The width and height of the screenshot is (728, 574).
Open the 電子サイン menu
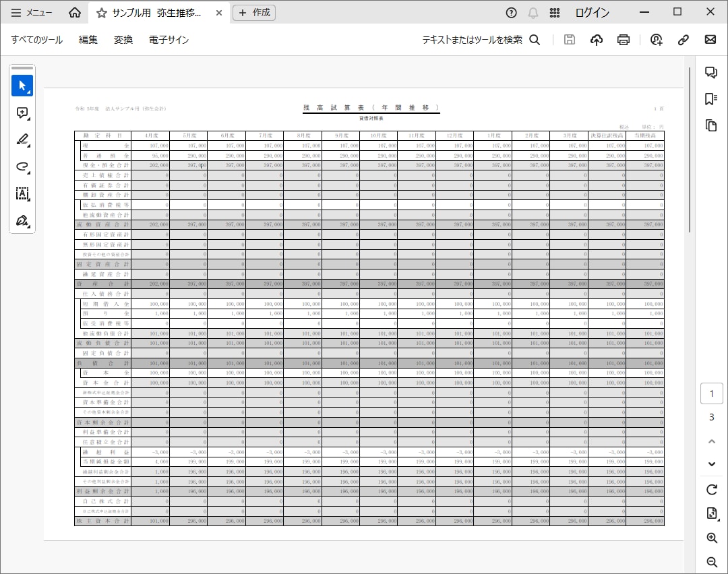coord(169,40)
